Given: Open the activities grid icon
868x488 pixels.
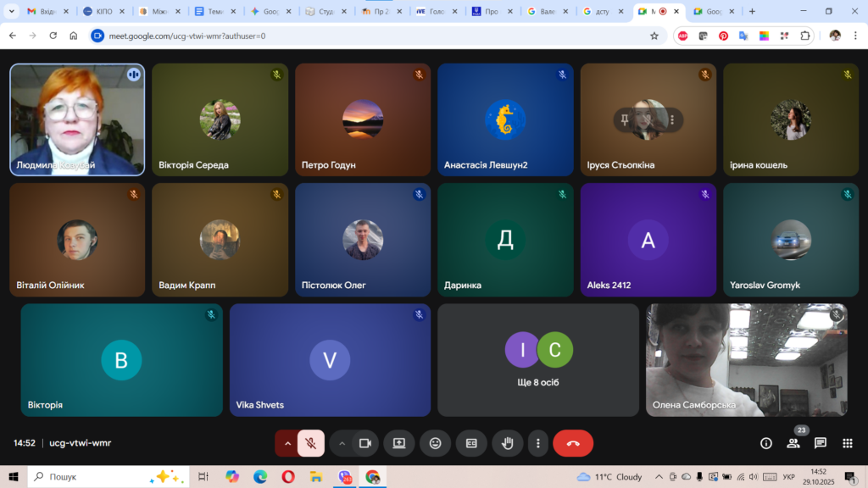Looking at the screenshot, I should point(847,443).
